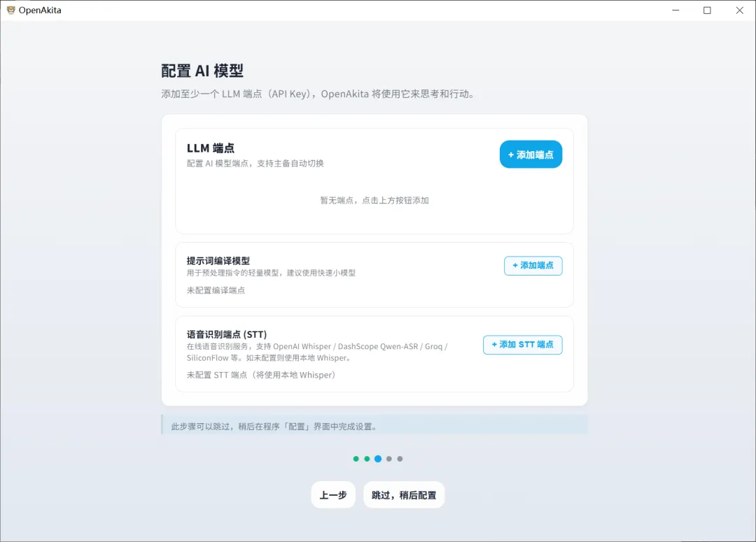Viewport: 756px width, 542px height.
Task: Select the second green step indicator dot
Action: click(367, 459)
